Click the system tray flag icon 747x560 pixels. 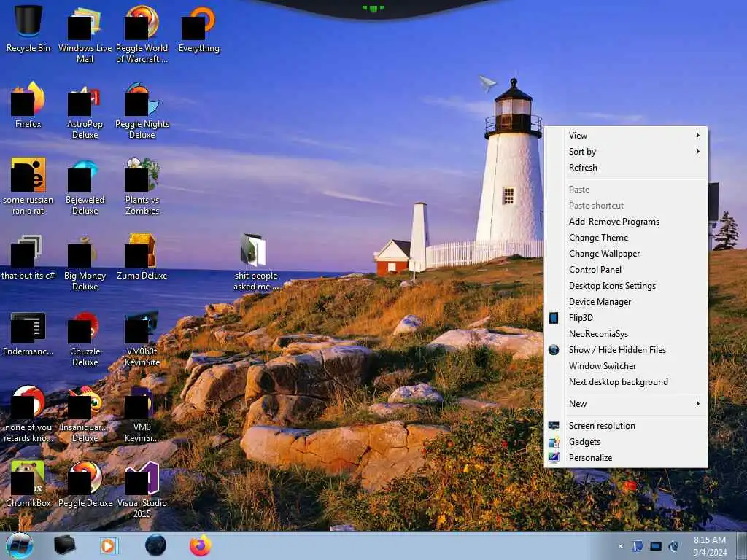638,546
